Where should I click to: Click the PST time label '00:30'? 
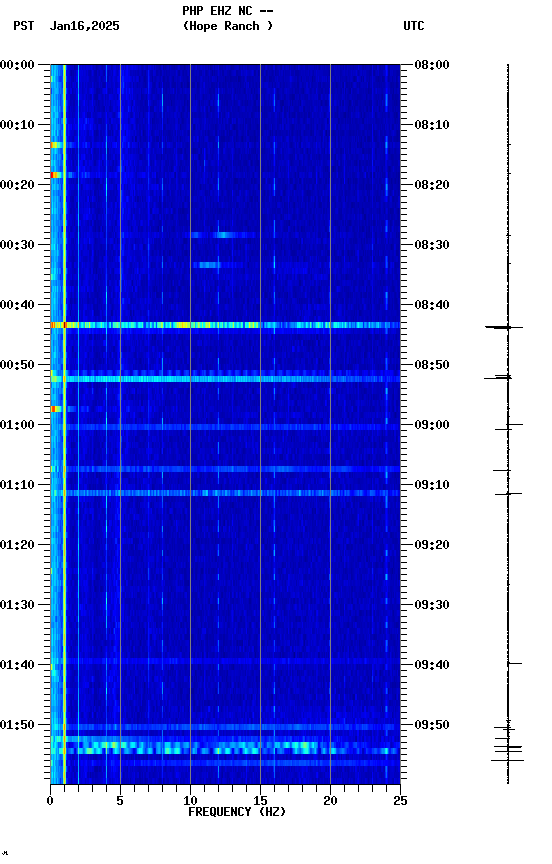(17, 245)
